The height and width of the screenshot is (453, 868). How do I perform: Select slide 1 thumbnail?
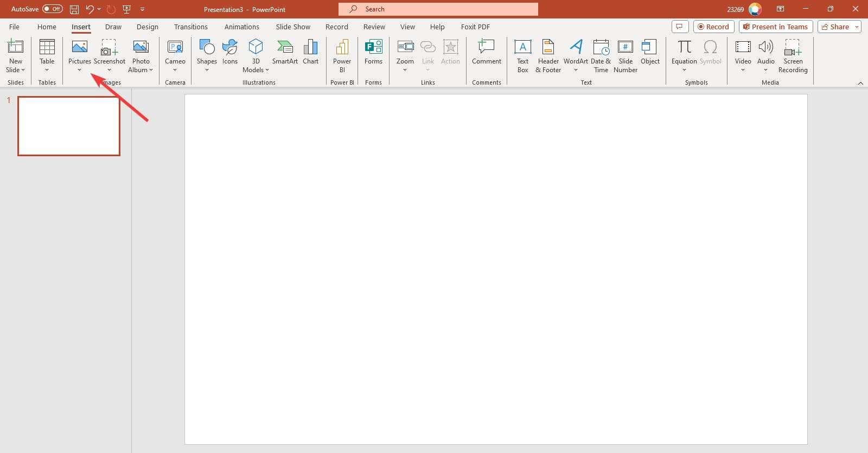tap(69, 126)
